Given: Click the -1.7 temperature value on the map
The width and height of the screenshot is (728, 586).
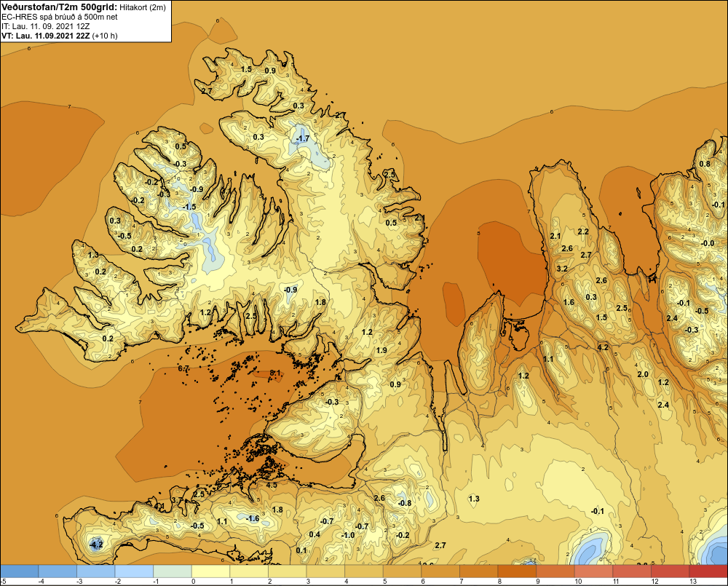Looking at the screenshot, I should (302, 138).
